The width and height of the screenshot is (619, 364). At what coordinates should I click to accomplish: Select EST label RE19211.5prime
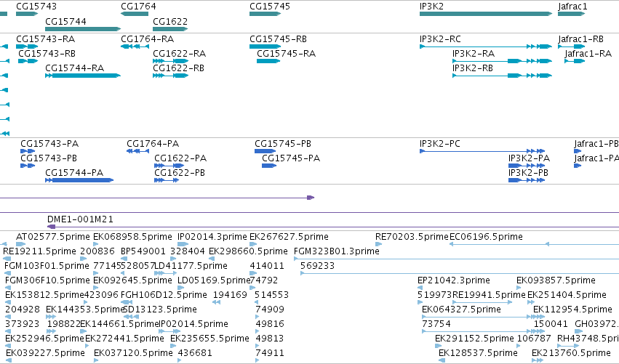(x=39, y=251)
